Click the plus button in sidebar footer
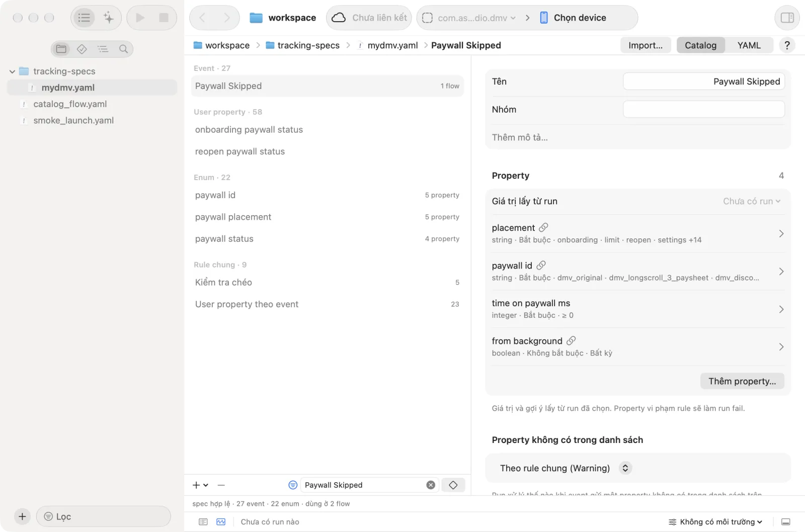Image resolution: width=805 pixels, height=532 pixels. (22, 516)
